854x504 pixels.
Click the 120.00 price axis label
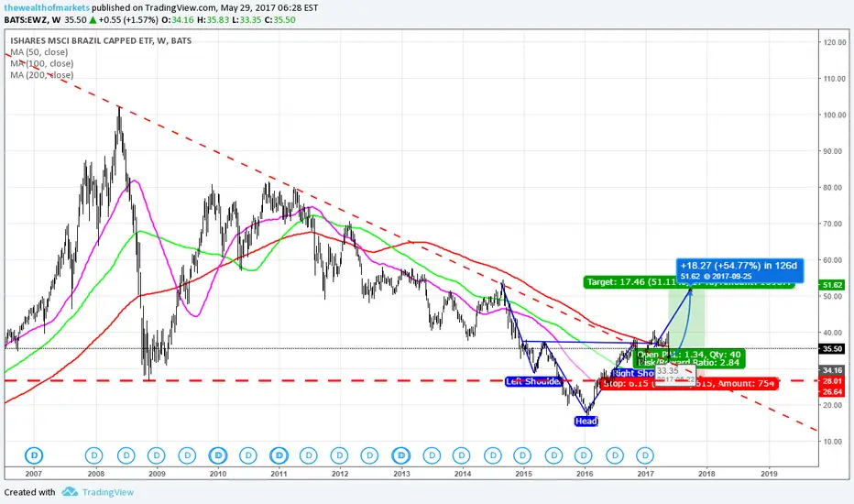835,42
